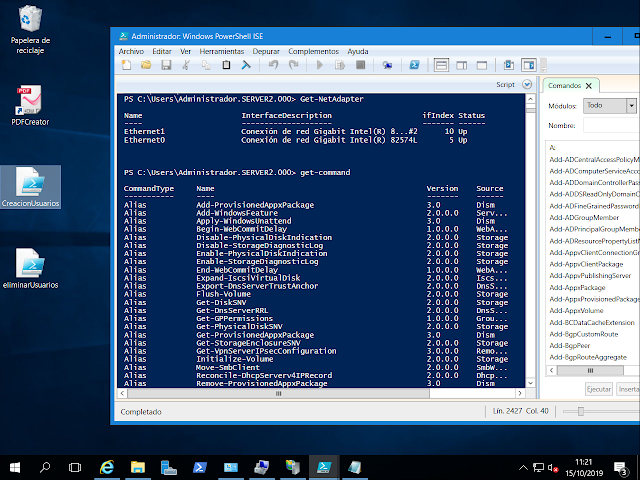Clear the console pane icon
Viewport: 640px width, 480px height.
pyautogui.click(x=246, y=65)
